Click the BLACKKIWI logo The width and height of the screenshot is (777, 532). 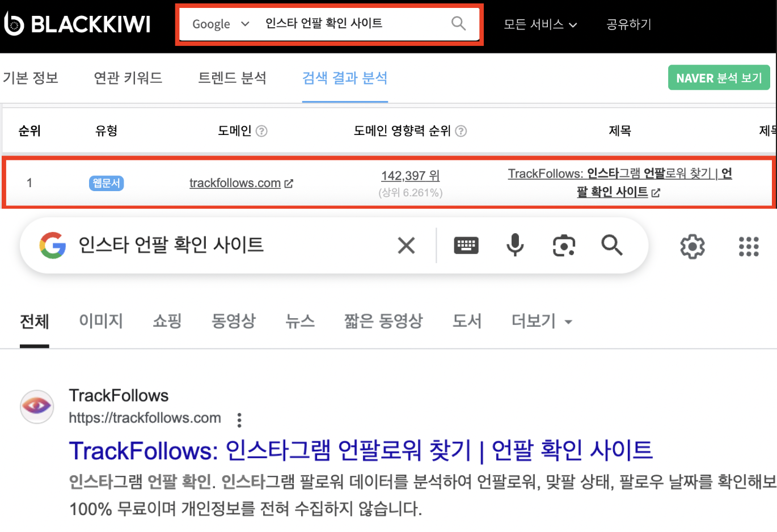pyautogui.click(x=77, y=24)
